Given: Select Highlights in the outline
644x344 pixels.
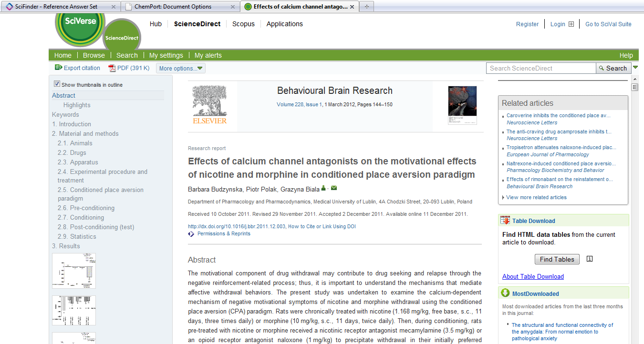Looking at the screenshot, I should tap(77, 105).
